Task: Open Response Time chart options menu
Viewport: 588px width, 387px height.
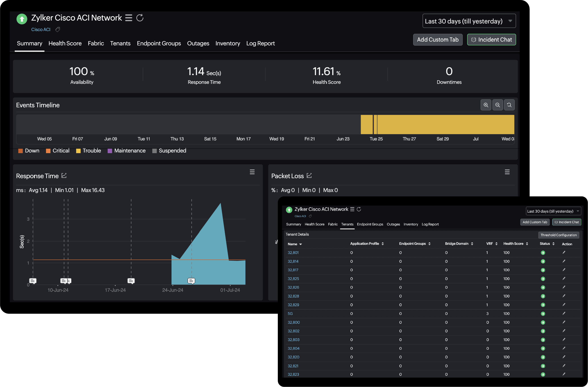Action: click(x=252, y=172)
